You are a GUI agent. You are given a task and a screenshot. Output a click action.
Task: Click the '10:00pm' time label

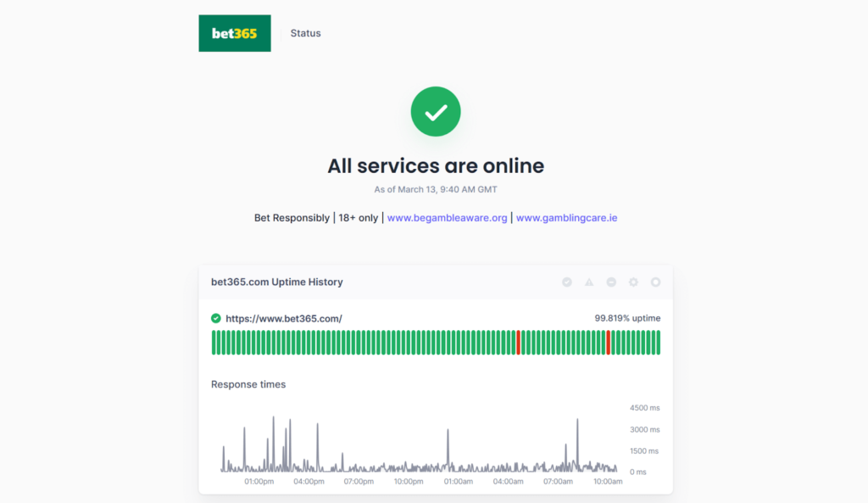point(409,482)
